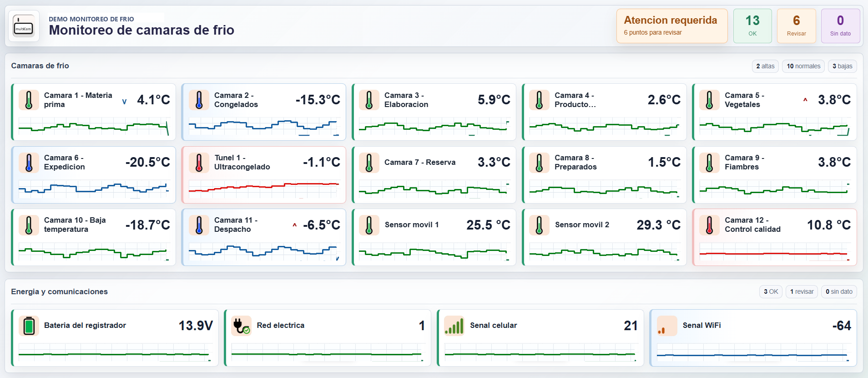Viewport: 868px width, 378px height.
Task: Click thermometer icon of Camara 8 Preparados
Action: [539, 163]
